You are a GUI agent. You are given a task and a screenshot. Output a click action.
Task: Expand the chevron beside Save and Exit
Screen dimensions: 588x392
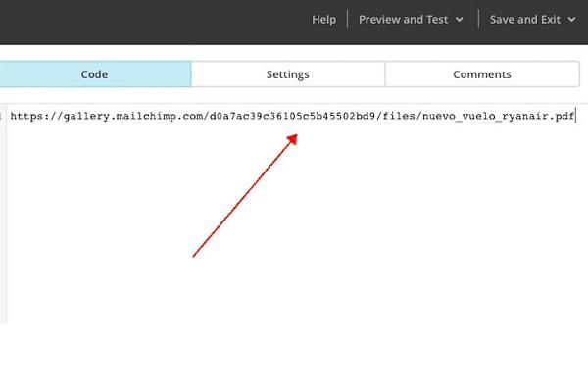(x=571, y=20)
